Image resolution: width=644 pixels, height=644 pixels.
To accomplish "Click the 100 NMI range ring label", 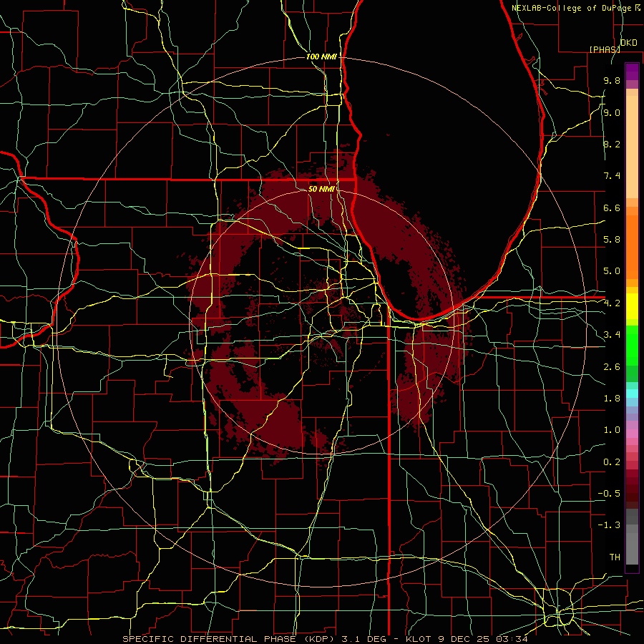I will [321, 57].
